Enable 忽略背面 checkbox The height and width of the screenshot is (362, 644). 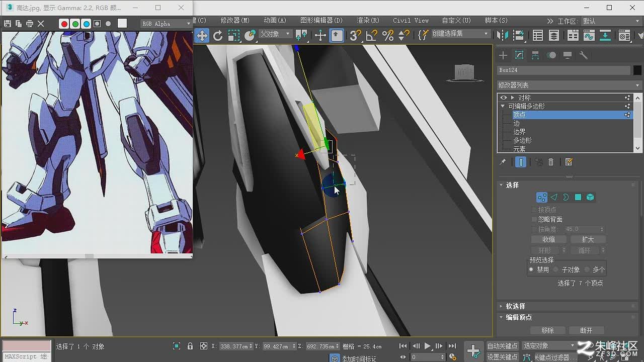click(534, 219)
